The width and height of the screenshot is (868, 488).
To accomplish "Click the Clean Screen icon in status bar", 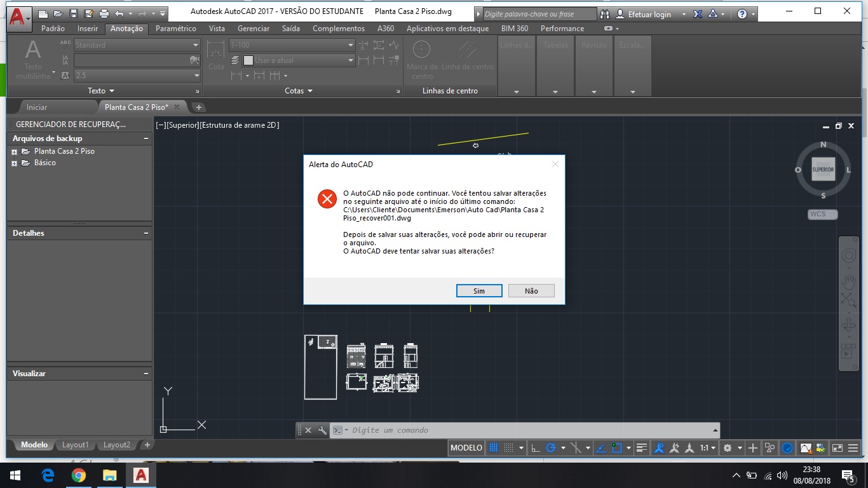I will pos(837,448).
